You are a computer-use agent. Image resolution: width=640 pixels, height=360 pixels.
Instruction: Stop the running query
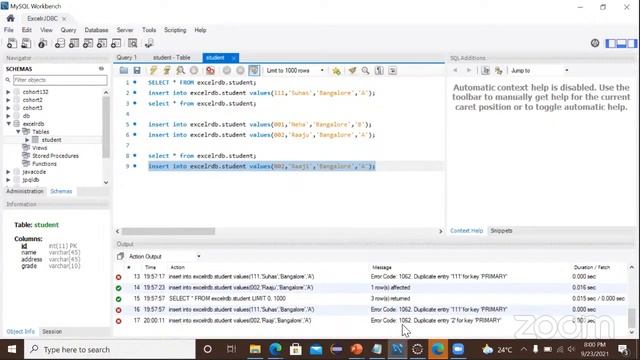click(x=194, y=71)
